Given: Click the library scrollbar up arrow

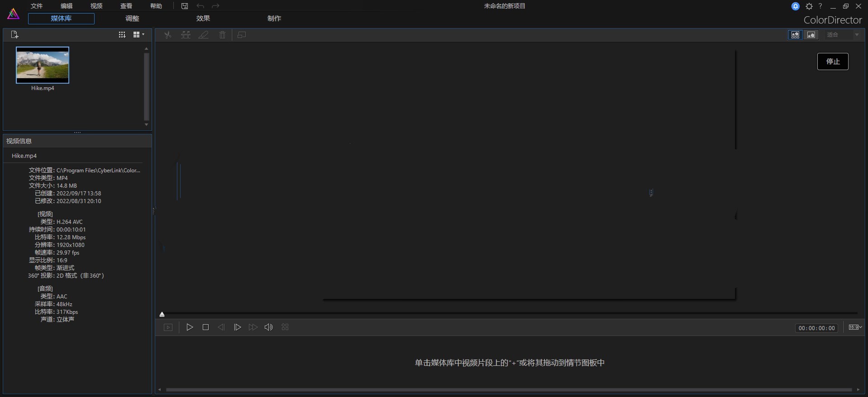Looking at the screenshot, I should click(x=146, y=48).
